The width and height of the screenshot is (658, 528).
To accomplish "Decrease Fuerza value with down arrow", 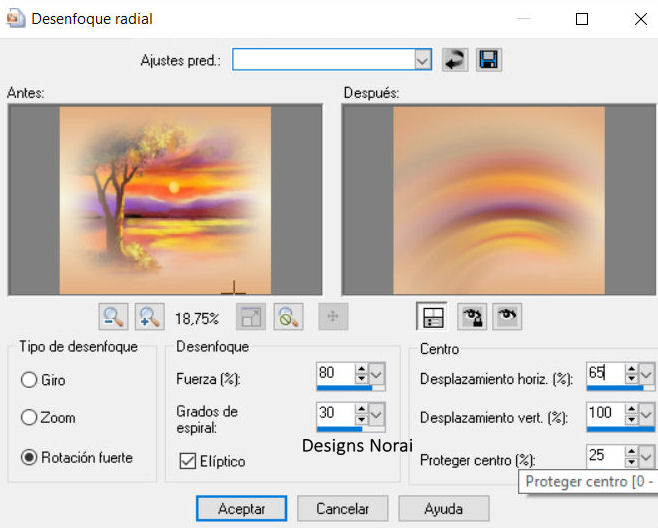I will coord(361,379).
